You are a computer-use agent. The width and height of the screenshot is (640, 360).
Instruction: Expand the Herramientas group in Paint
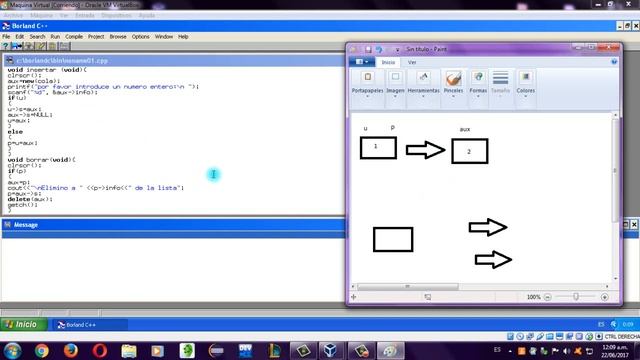tap(423, 84)
